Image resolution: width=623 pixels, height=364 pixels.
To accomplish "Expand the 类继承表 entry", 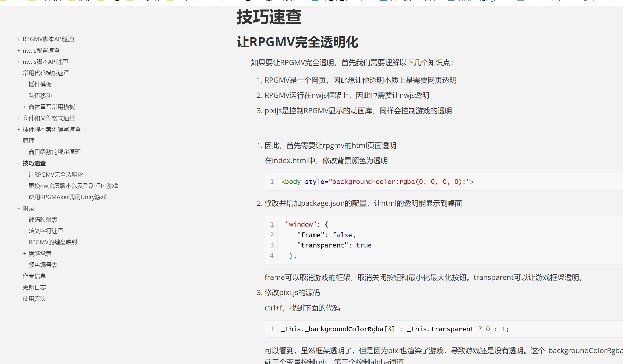I will tap(25, 254).
